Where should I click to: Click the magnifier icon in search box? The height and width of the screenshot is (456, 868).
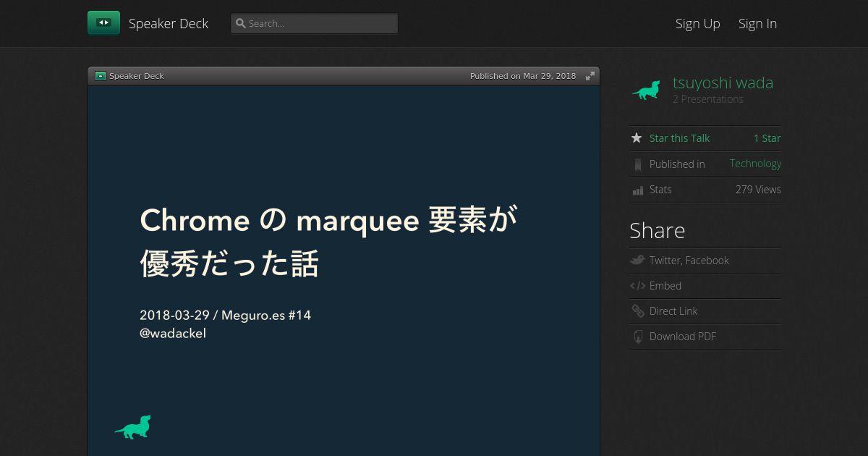click(241, 23)
